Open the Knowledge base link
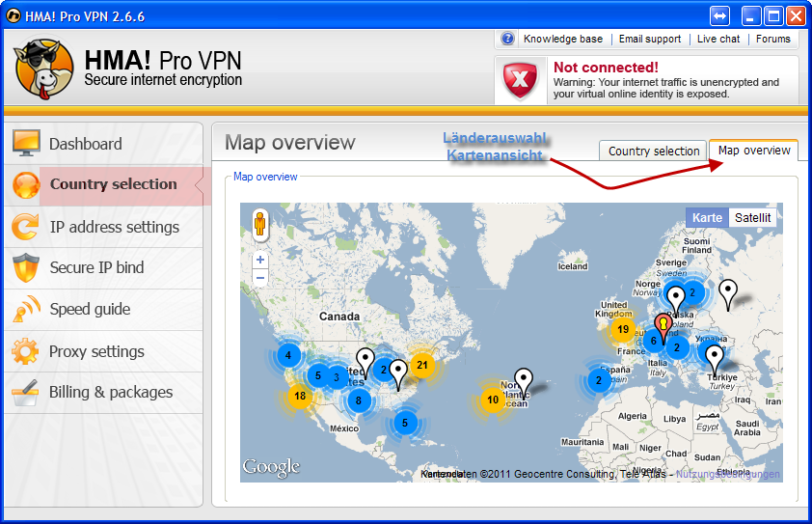Screen dimensions: 812x524 (563, 39)
